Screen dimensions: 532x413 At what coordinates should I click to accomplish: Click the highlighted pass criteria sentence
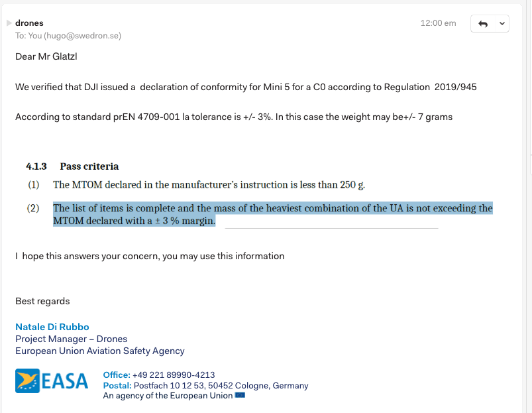click(272, 214)
